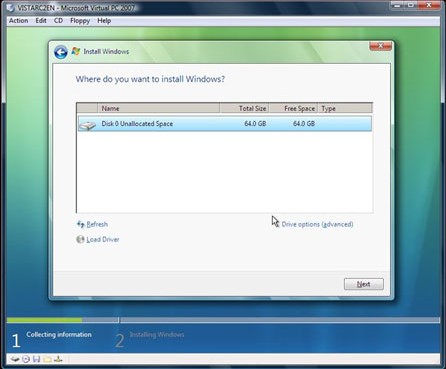Sort by the Free Space column header
The height and width of the screenshot is (369, 446).
point(293,108)
